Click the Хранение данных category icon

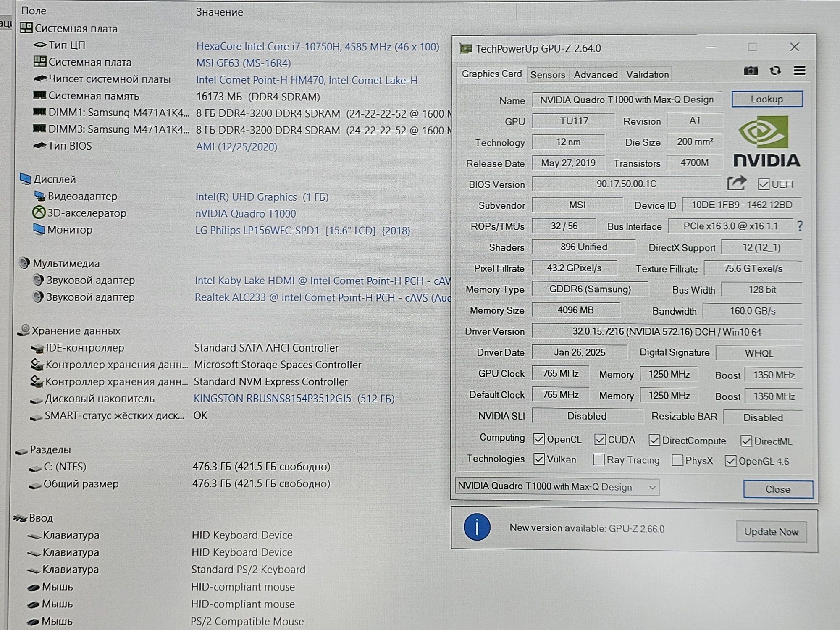24,330
